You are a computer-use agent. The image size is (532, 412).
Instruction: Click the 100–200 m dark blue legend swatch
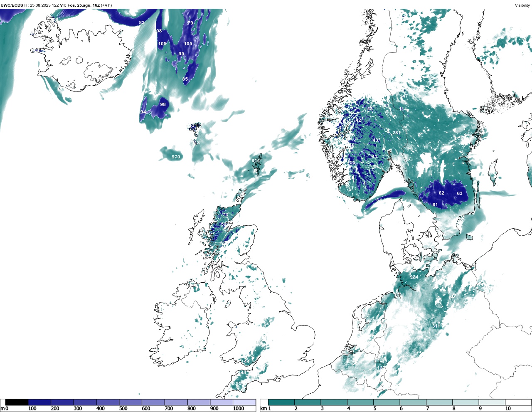click(39, 402)
